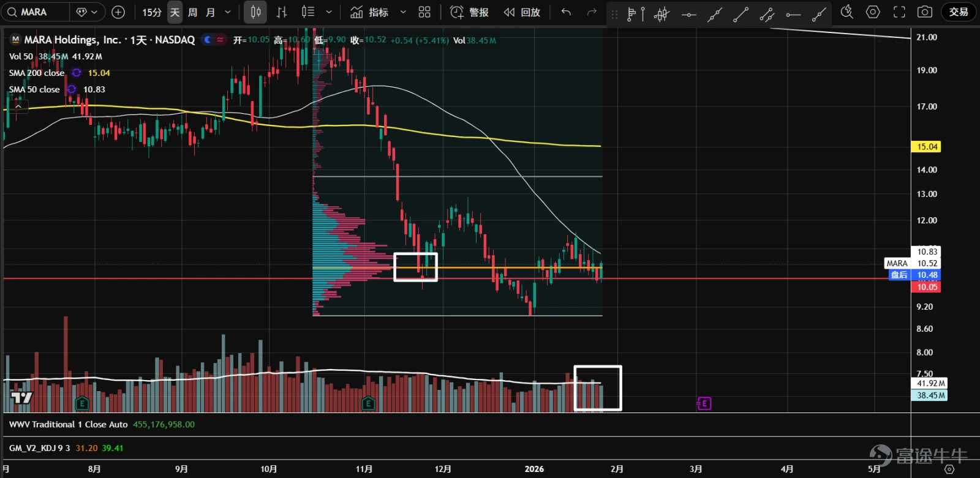Viewport: 980px width, 478px height.
Task: Select the candlestick pattern drawing tool
Action: (661, 14)
